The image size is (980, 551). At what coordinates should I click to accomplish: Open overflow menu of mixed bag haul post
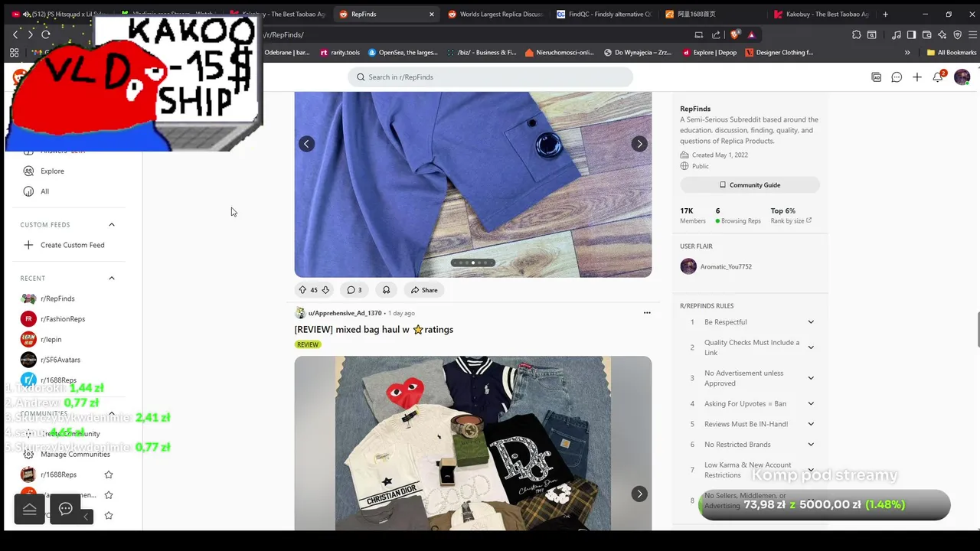click(647, 312)
